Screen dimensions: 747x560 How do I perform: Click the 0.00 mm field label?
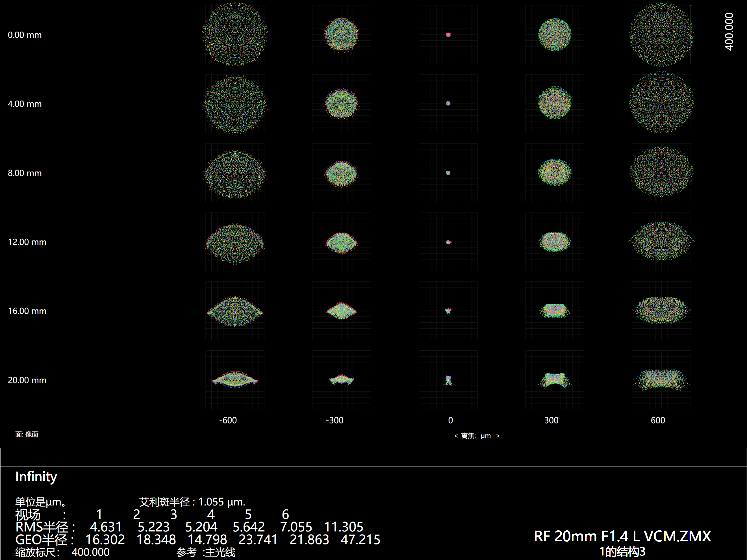25,35
